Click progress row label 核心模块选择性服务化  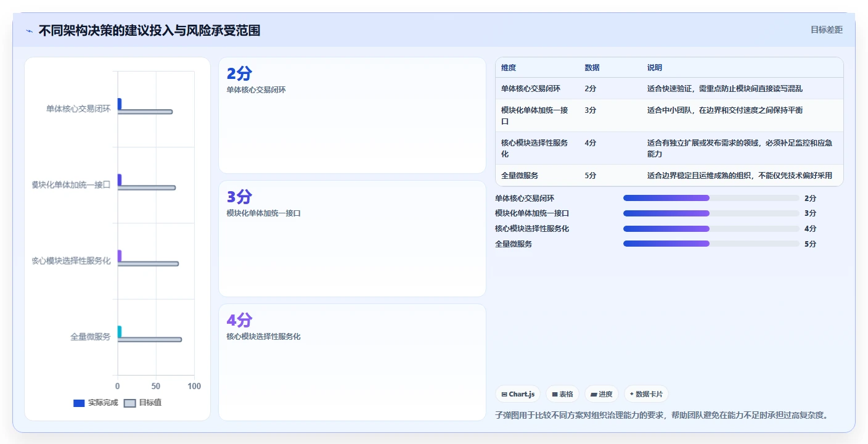532,229
